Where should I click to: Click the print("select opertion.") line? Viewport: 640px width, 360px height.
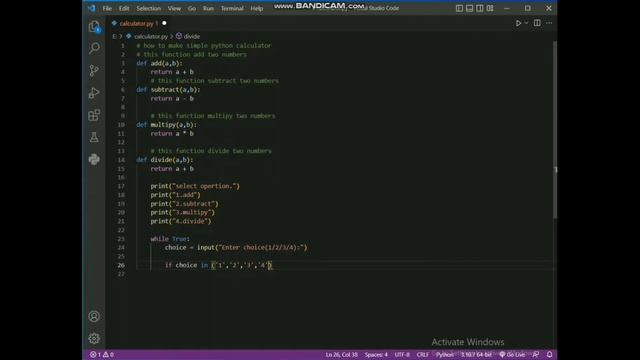pyautogui.click(x=195, y=186)
